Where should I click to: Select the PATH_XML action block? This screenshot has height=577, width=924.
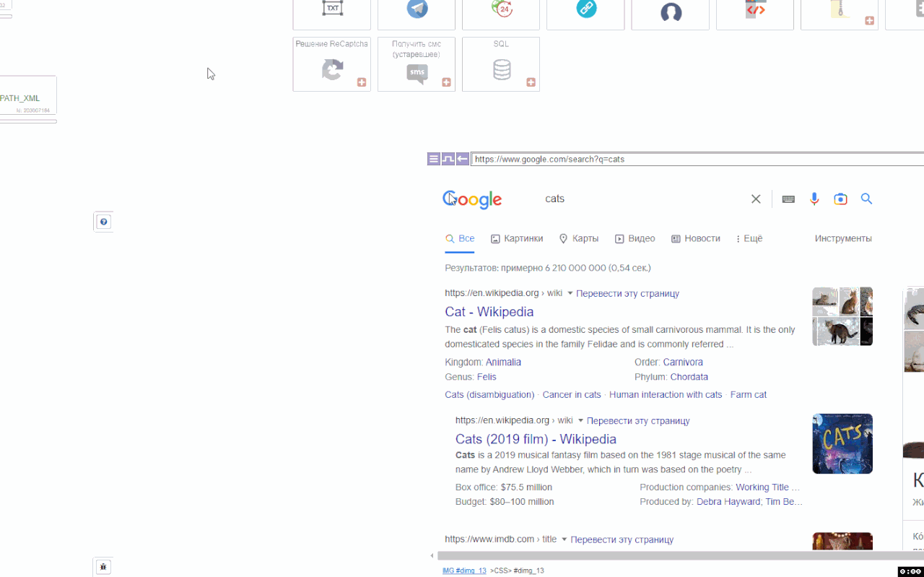27,95
